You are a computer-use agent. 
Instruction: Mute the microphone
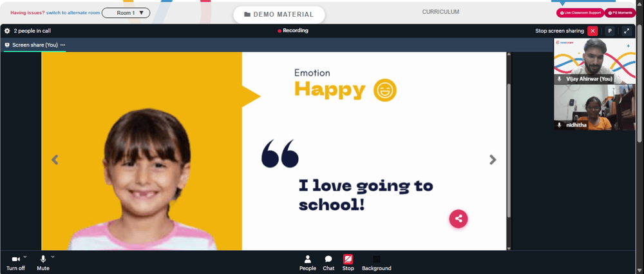pos(43,263)
